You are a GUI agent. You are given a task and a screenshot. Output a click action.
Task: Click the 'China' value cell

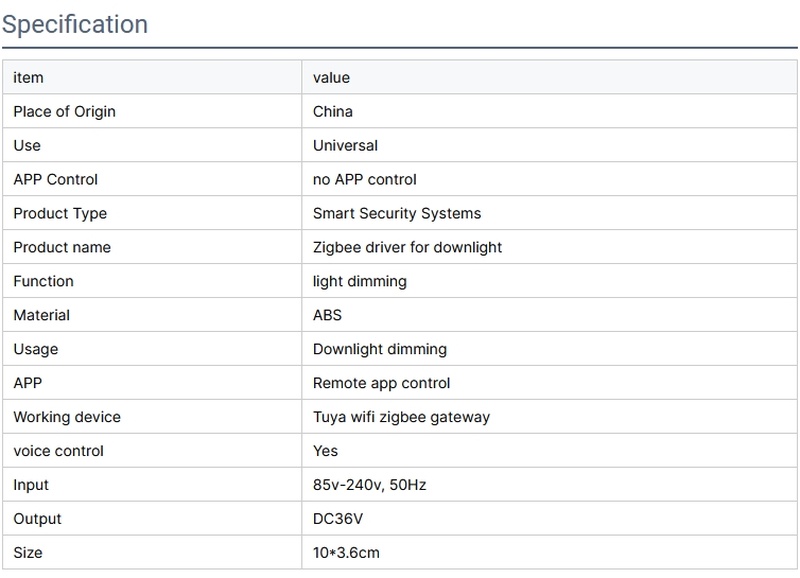click(333, 112)
